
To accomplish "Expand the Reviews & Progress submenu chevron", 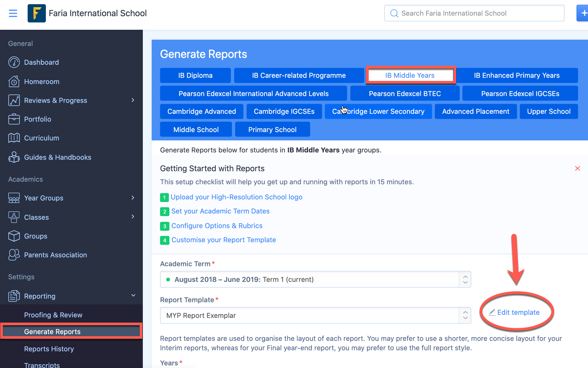I will [133, 100].
